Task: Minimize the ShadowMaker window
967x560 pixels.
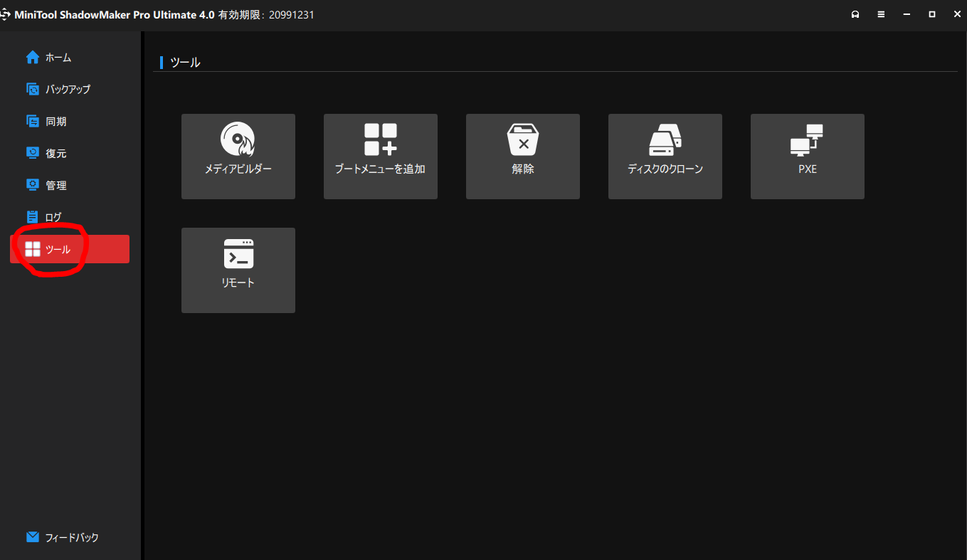Action: pos(907,14)
